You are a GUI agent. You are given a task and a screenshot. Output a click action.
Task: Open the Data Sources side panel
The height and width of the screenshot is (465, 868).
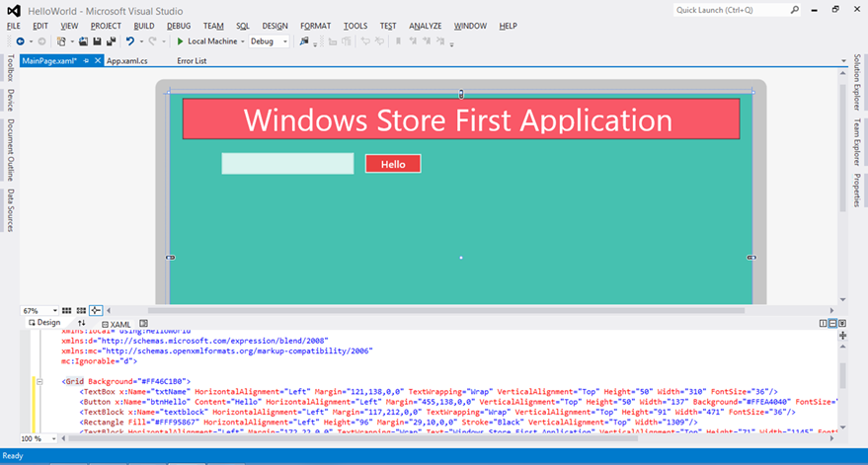10,210
